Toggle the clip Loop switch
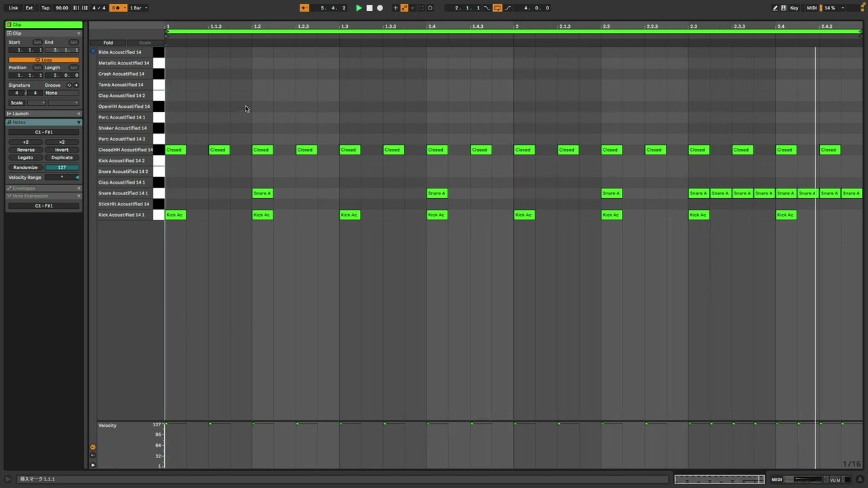The height and width of the screenshot is (488, 868). 43,60
